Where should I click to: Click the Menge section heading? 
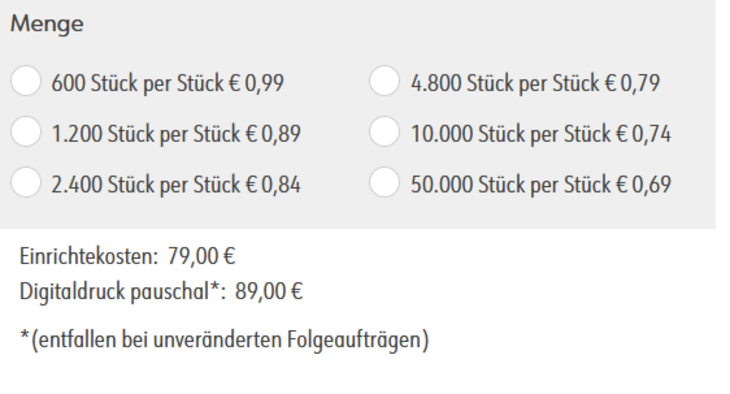click(47, 24)
